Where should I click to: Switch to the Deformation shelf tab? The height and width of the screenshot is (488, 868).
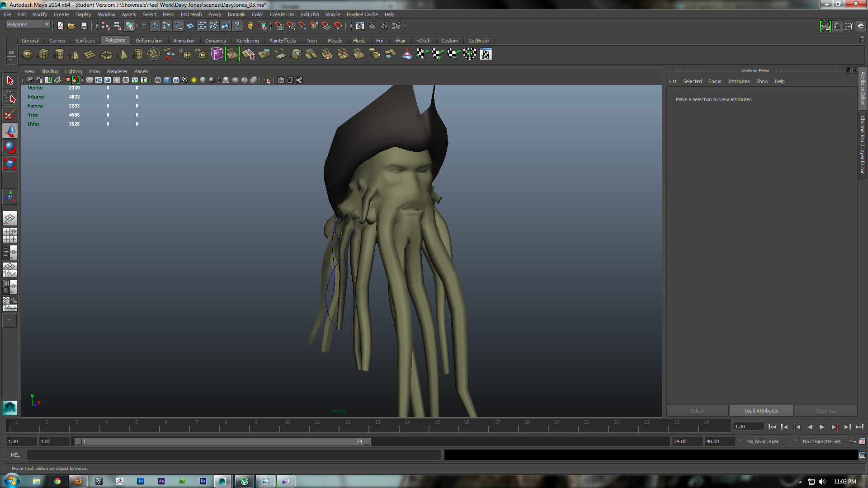149,41
